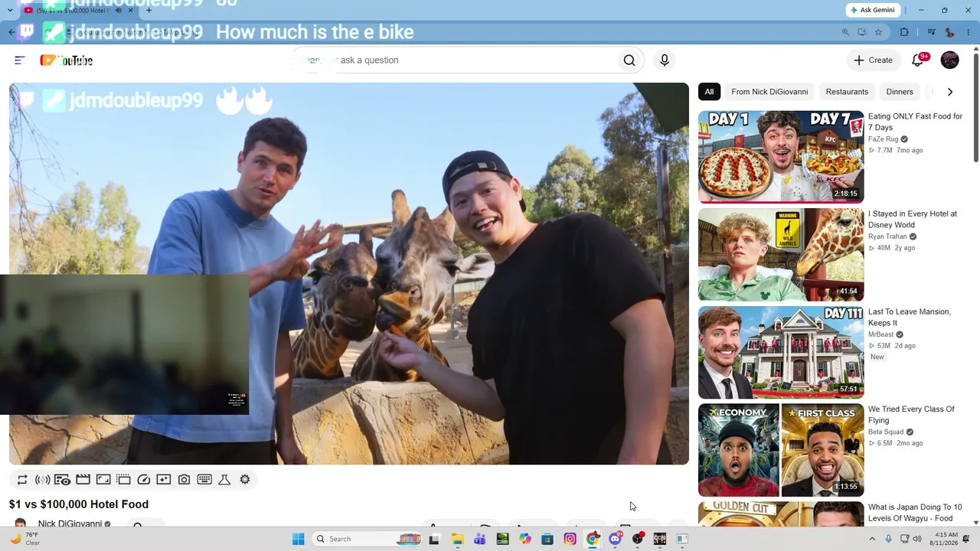The image size is (980, 551).
Task: Start voice search with the microphone
Action: point(665,60)
